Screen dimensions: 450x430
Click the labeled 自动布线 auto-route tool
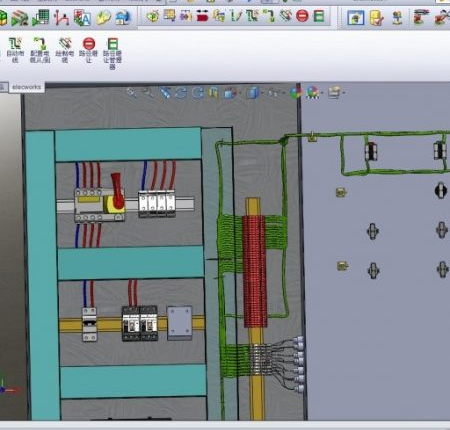click(15, 50)
